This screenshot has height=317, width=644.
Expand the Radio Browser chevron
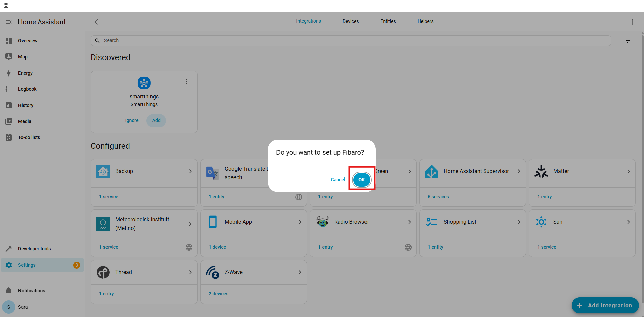pos(410,222)
